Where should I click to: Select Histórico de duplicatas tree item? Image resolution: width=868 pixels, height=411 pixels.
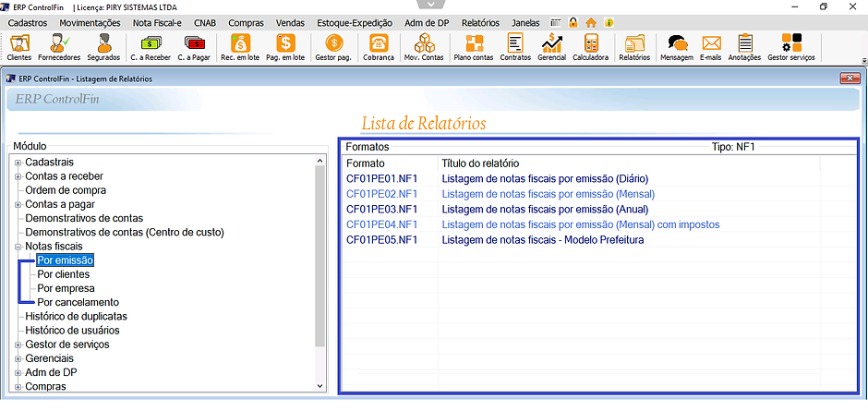[x=77, y=317]
